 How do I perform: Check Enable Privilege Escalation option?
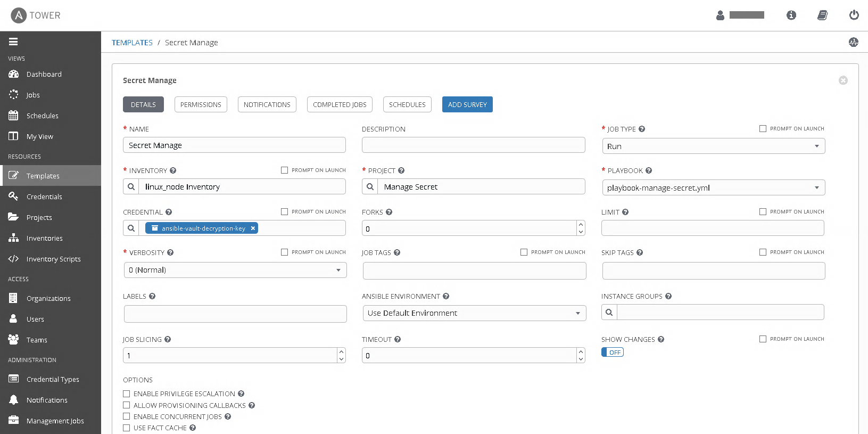pyautogui.click(x=127, y=394)
